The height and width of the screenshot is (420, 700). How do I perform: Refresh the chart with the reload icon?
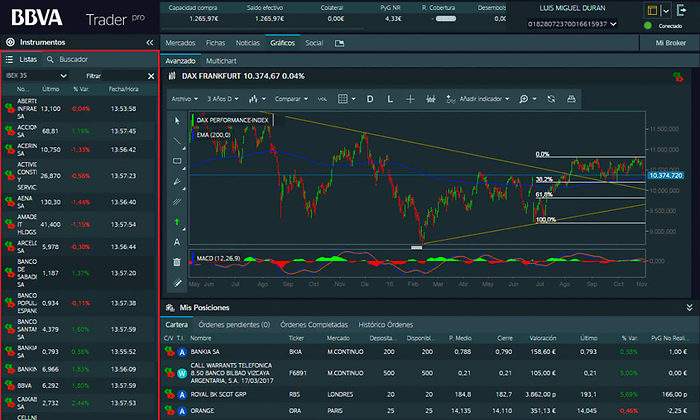pyautogui.click(x=551, y=99)
